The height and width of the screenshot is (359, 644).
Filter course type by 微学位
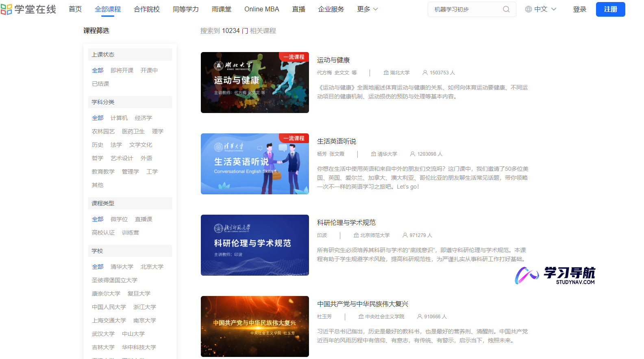[x=119, y=219]
